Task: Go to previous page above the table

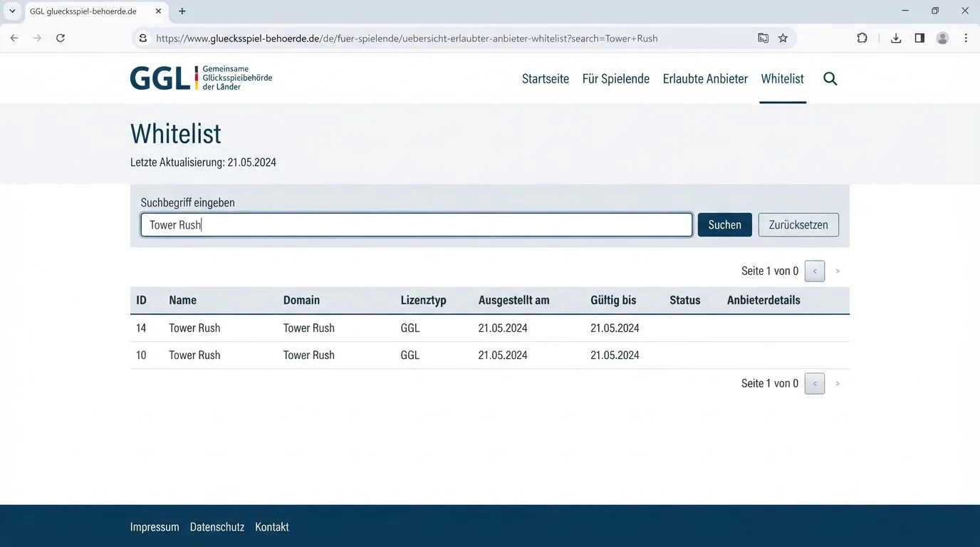Action: [815, 271]
